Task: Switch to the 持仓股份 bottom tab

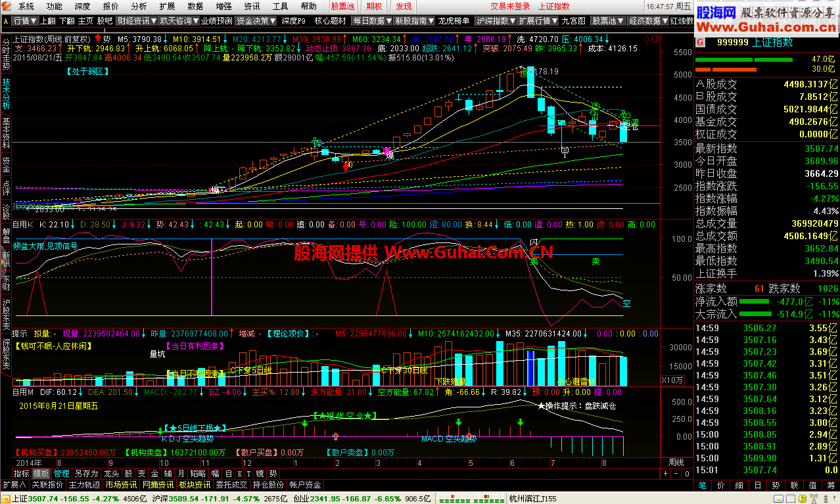Action: pyautogui.click(x=269, y=485)
